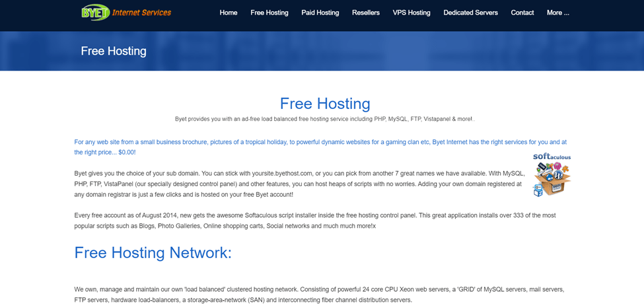Image resolution: width=644 pixels, height=307 pixels.
Task: Navigate to VPS Hosting
Action: 411,13
